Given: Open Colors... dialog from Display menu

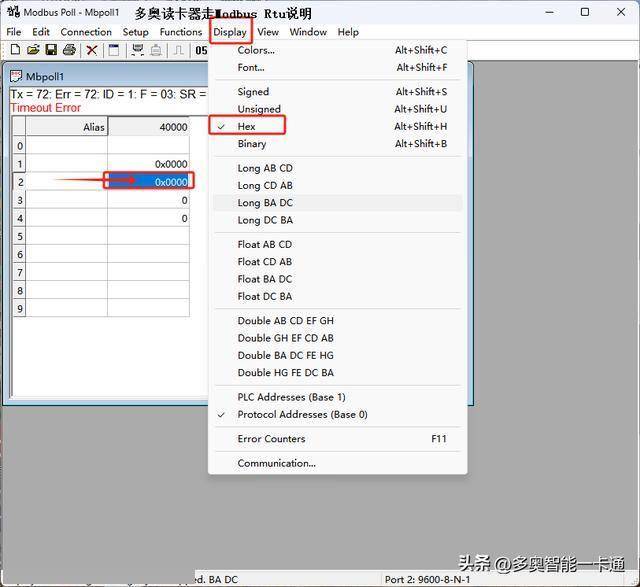Looking at the screenshot, I should tap(256, 50).
